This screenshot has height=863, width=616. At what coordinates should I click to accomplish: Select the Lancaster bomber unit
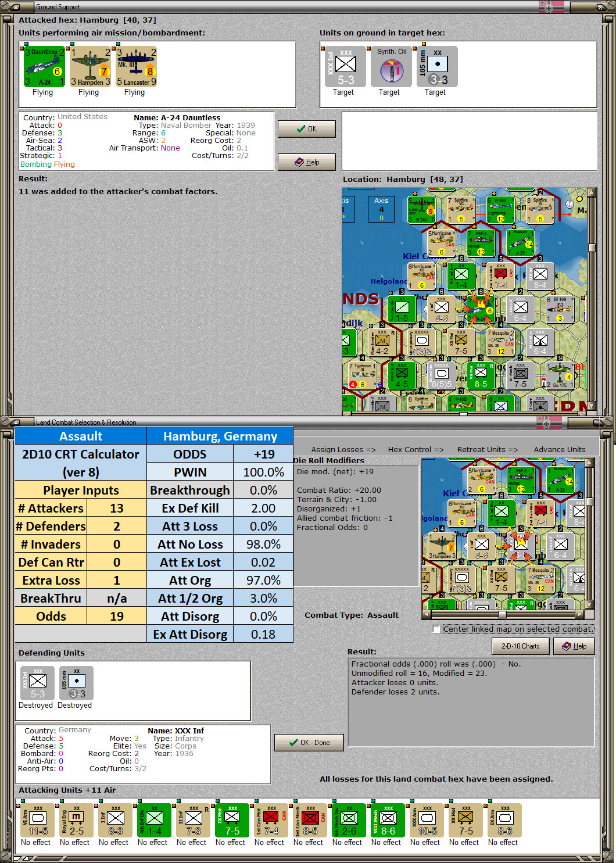coord(136,67)
